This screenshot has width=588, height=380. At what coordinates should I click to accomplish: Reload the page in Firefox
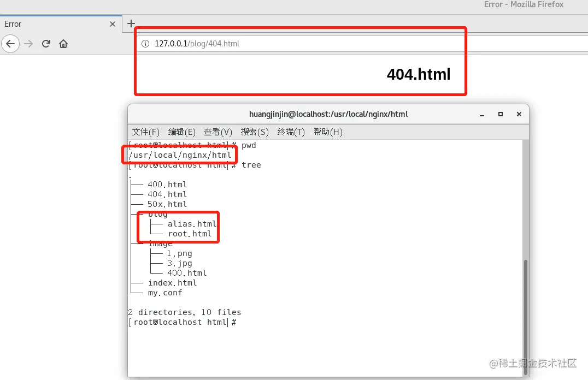point(46,44)
